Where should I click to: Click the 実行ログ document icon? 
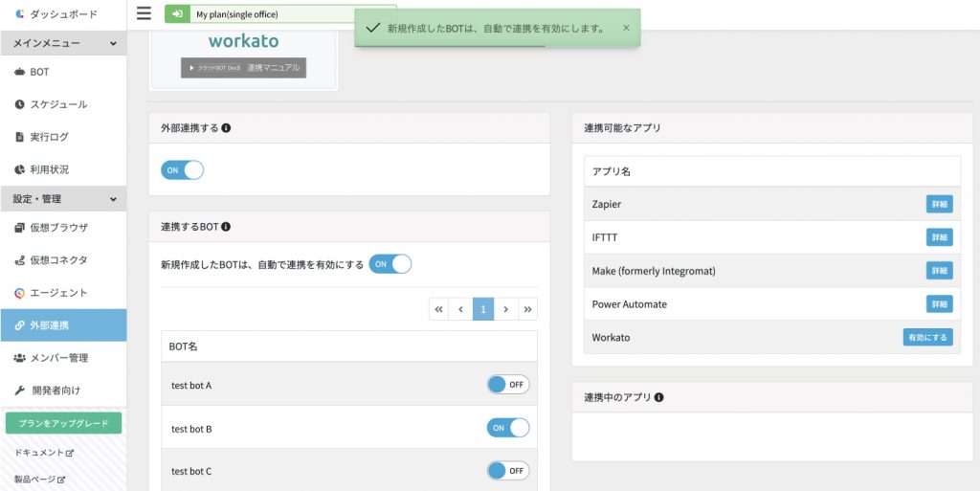click(x=19, y=137)
